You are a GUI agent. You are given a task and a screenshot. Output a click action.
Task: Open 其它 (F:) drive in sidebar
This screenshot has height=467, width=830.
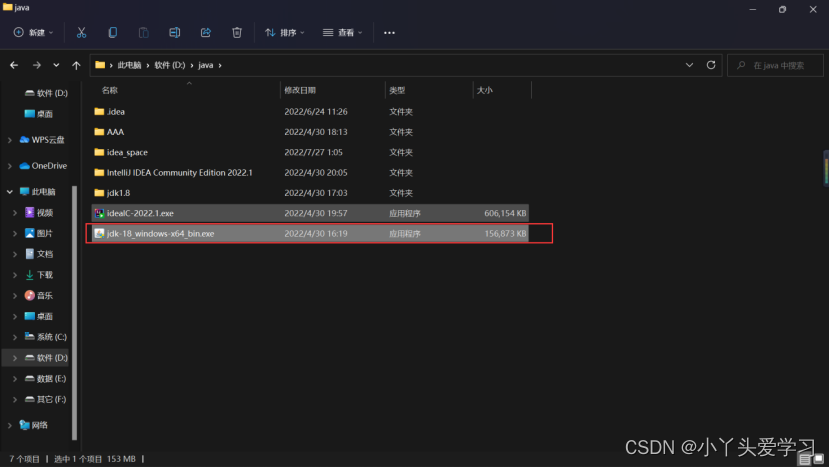pyautogui.click(x=46, y=399)
